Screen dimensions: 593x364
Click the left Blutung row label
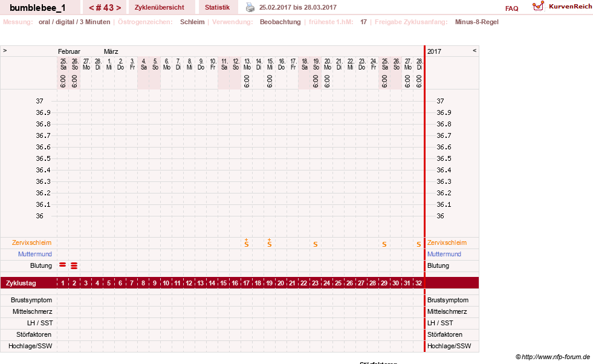coord(41,265)
